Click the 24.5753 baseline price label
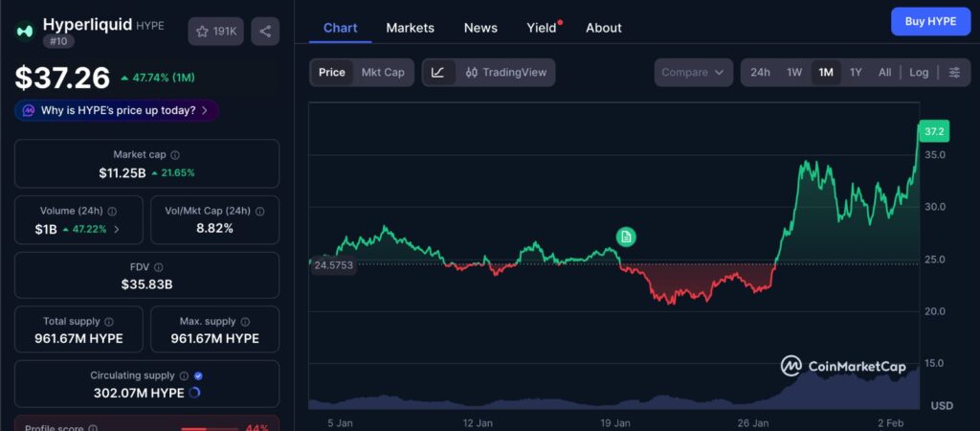Image resolution: width=980 pixels, height=431 pixels. [333, 265]
